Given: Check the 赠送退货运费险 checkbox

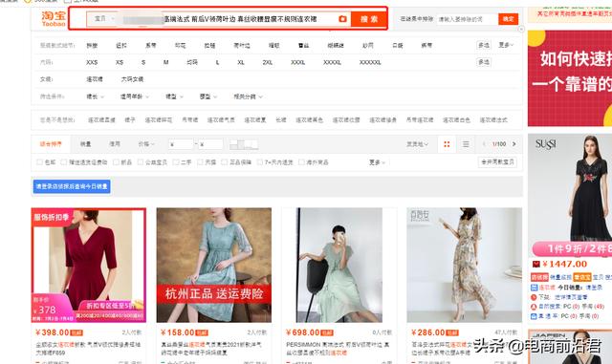Looking at the screenshot, I should pos(64,162).
